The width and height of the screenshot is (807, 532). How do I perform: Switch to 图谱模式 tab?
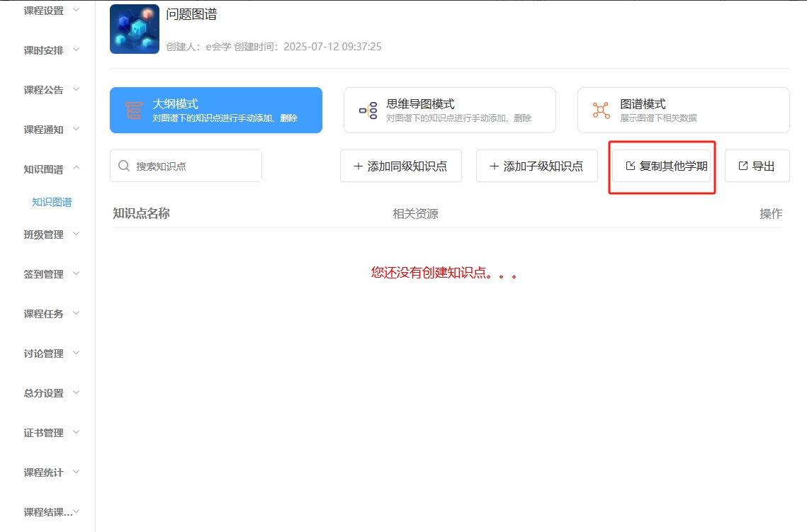(x=683, y=110)
